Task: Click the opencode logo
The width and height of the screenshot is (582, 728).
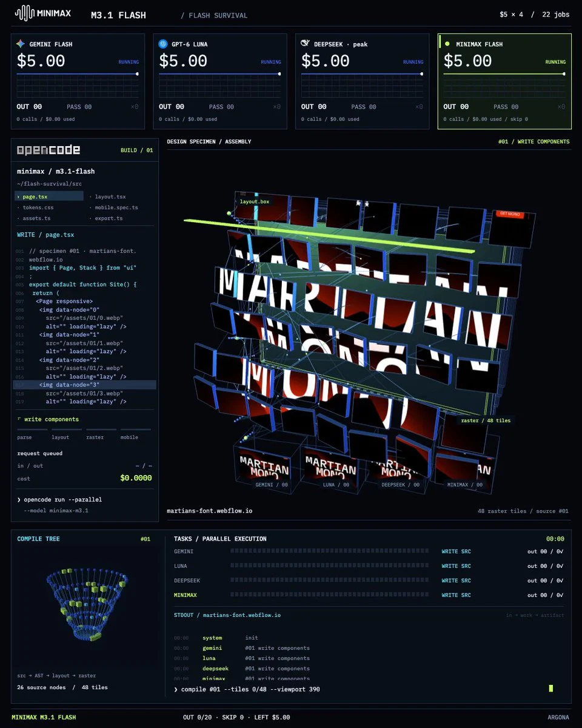Action: pyautogui.click(x=48, y=150)
